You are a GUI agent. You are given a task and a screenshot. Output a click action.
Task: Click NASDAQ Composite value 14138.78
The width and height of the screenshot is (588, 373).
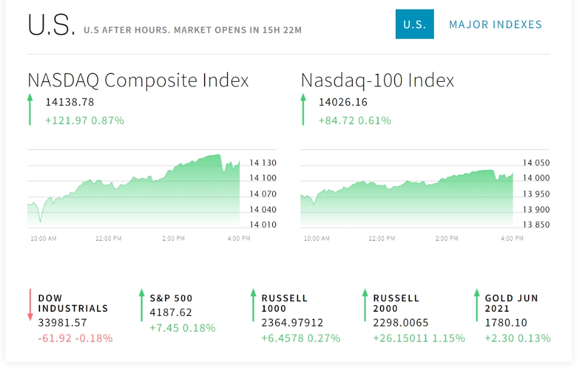coord(69,102)
